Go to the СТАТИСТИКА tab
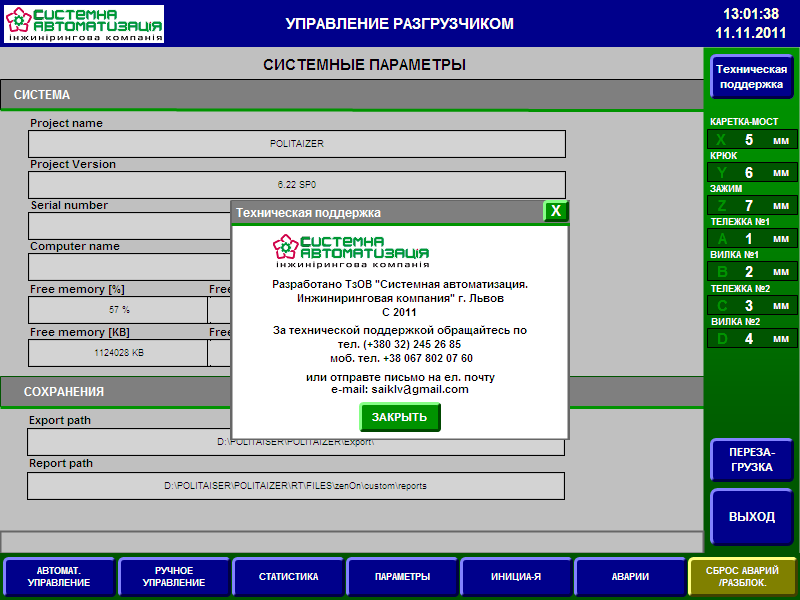The image size is (800, 600). tap(288, 577)
